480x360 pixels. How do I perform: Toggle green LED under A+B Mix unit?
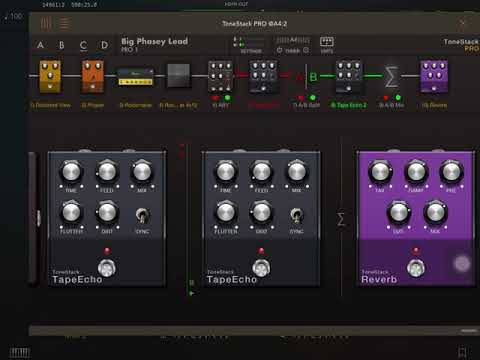click(398, 98)
